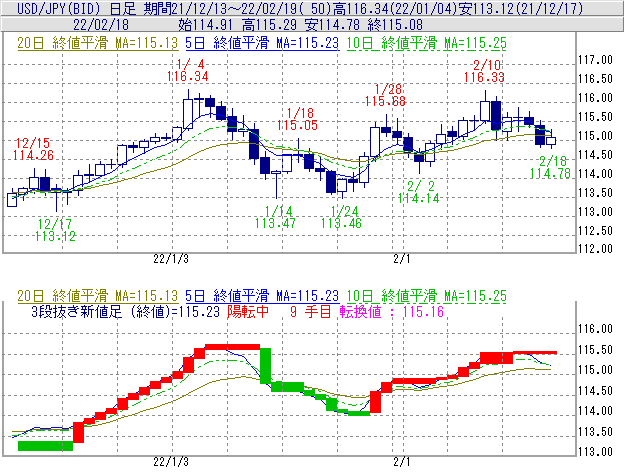
Task: Click the 2/18 114.78 low annotation
Action: coord(550,167)
